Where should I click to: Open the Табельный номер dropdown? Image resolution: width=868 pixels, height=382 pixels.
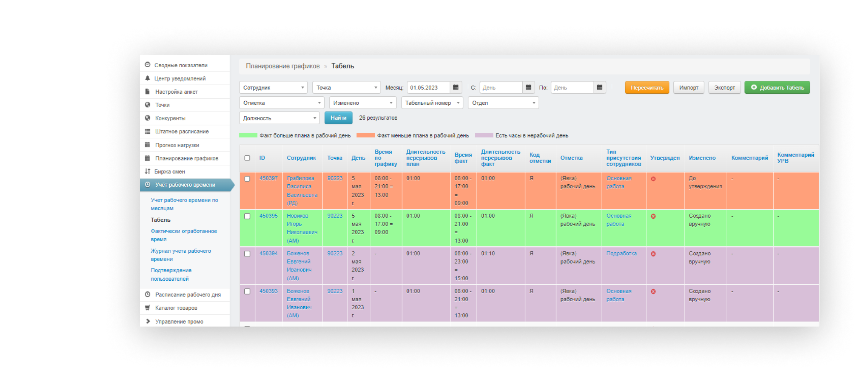pyautogui.click(x=432, y=103)
